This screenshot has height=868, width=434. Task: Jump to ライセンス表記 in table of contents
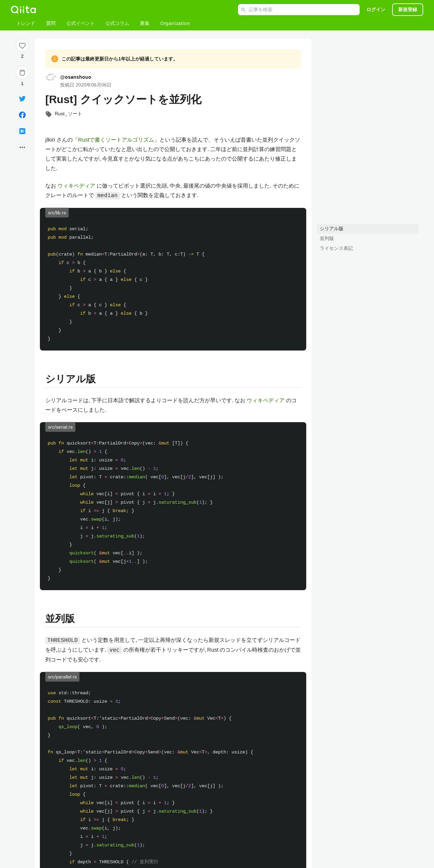(336, 248)
